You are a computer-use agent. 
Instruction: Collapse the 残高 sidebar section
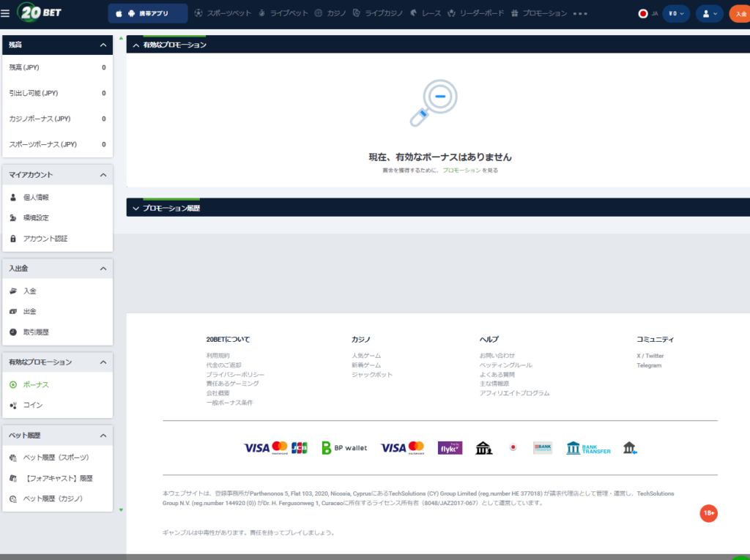coord(103,45)
